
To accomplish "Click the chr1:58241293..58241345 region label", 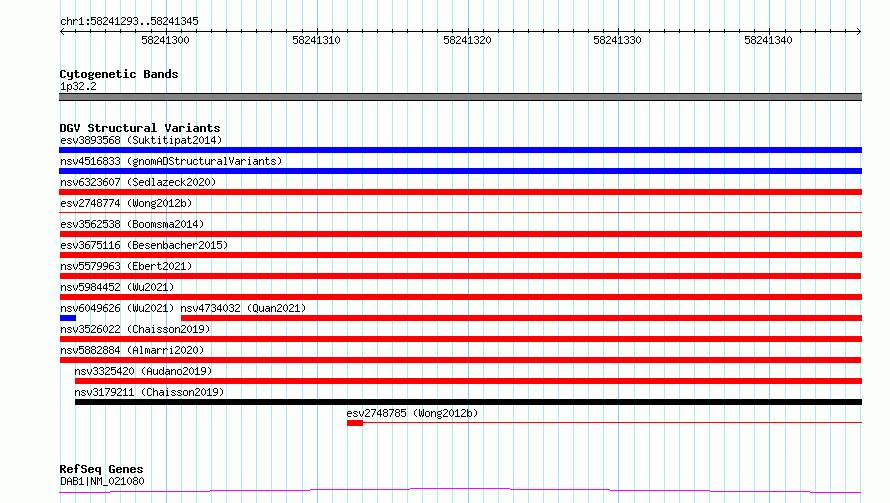I will (129, 22).
